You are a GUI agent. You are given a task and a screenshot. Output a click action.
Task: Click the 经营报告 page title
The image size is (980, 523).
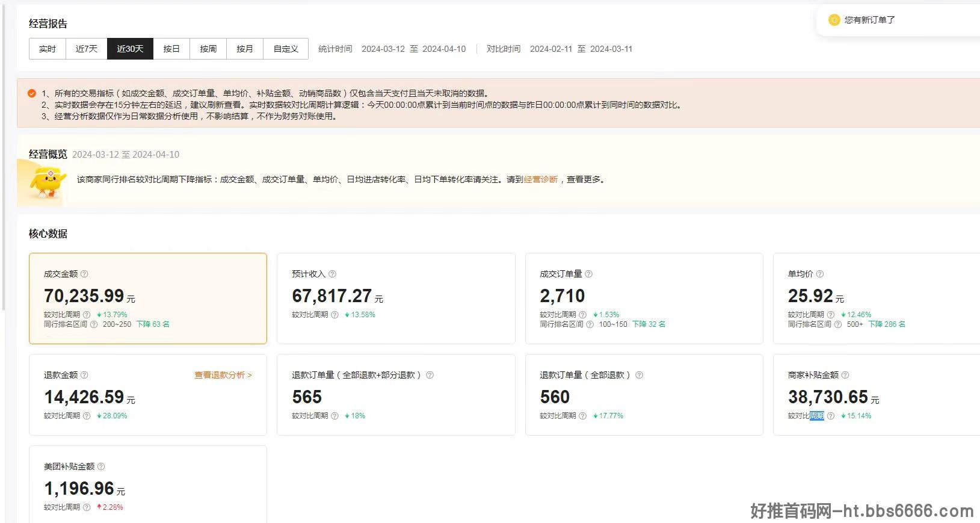[x=48, y=23]
